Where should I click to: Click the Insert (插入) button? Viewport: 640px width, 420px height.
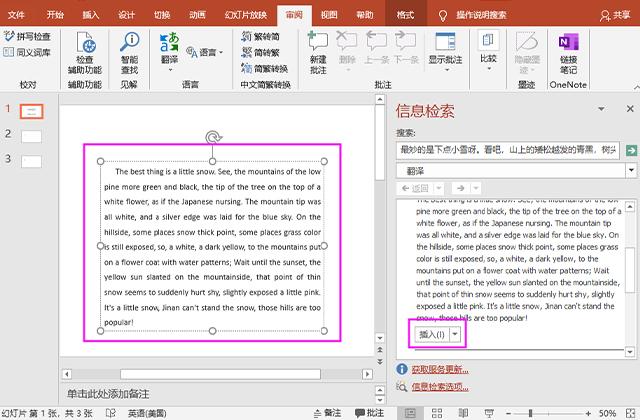coord(432,334)
